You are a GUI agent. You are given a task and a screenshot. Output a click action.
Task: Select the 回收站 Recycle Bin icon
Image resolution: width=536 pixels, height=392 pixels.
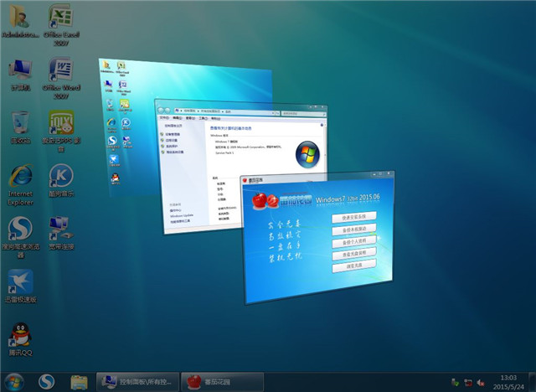(19, 126)
